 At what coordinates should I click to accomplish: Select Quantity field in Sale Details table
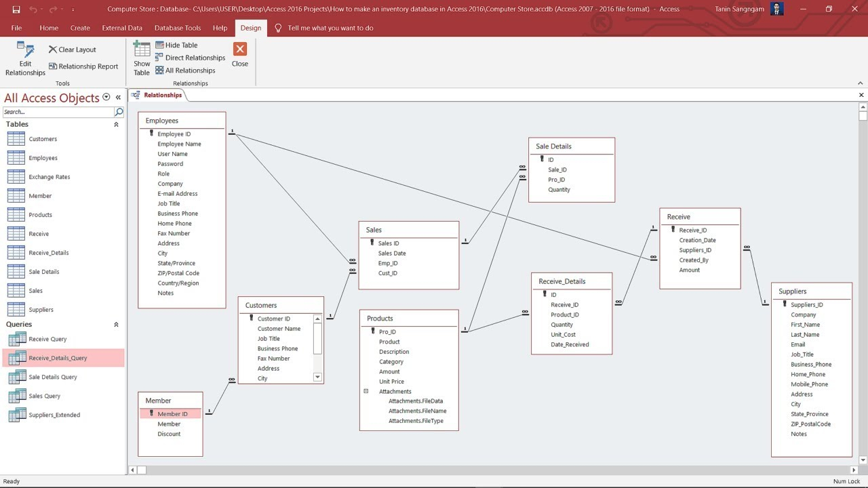tap(559, 190)
